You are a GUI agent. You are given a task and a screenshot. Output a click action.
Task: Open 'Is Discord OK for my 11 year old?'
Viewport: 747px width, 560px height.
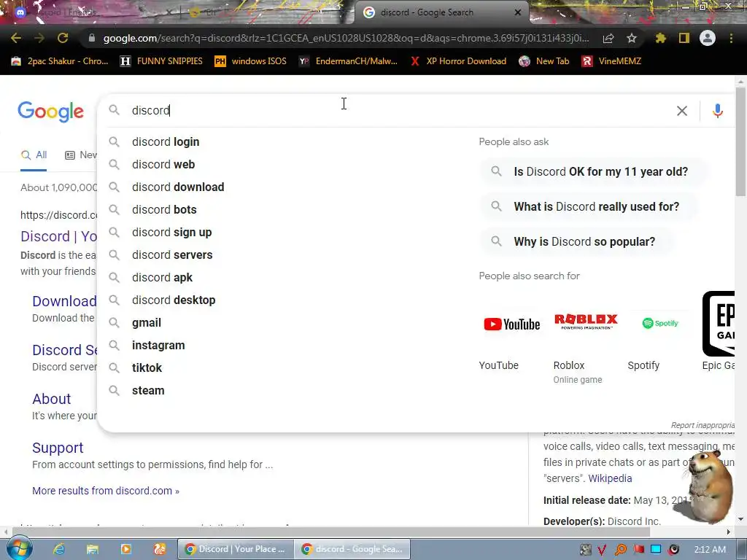[593, 171]
